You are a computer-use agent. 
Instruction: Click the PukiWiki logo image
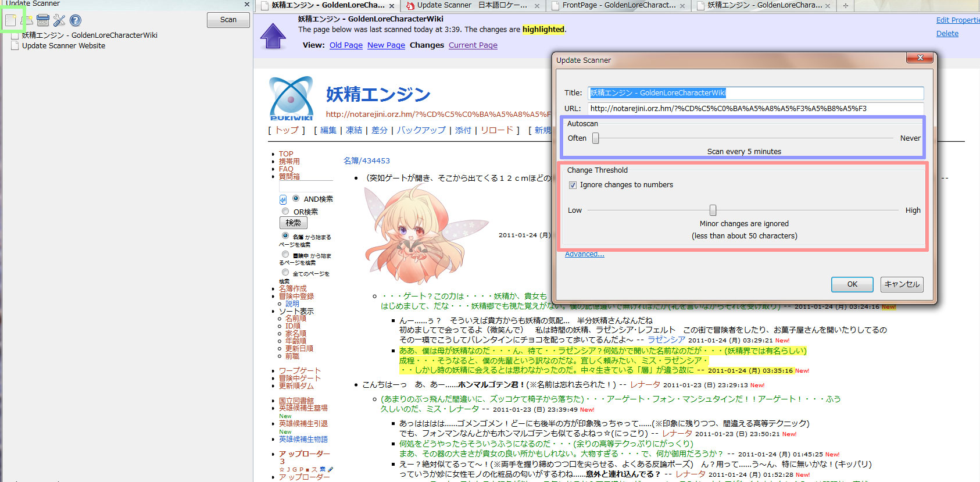click(291, 98)
